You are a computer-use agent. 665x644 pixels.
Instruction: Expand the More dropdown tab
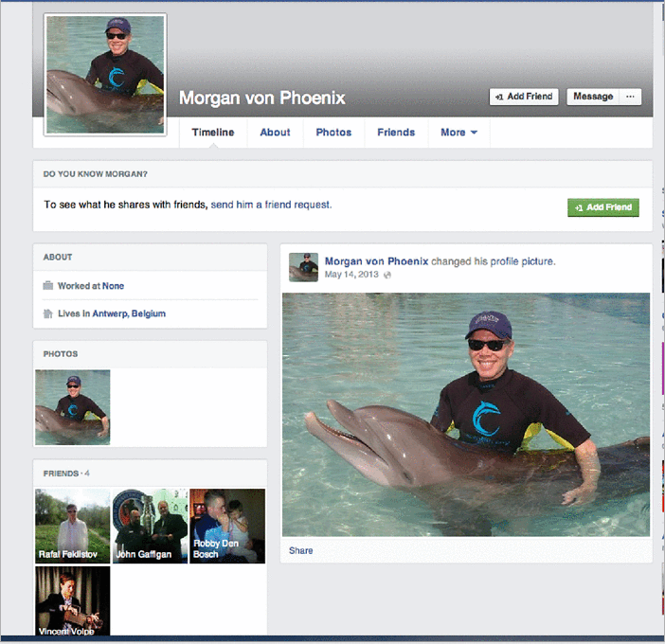458,133
